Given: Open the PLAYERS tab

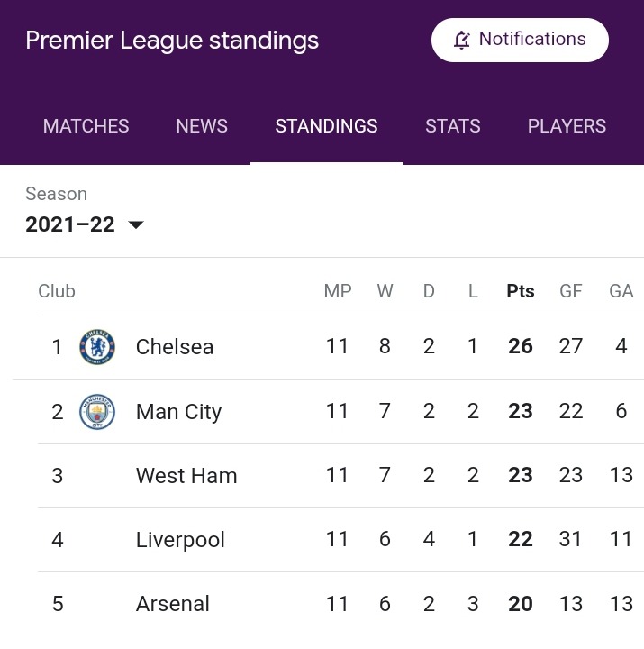Looking at the screenshot, I should [567, 126].
